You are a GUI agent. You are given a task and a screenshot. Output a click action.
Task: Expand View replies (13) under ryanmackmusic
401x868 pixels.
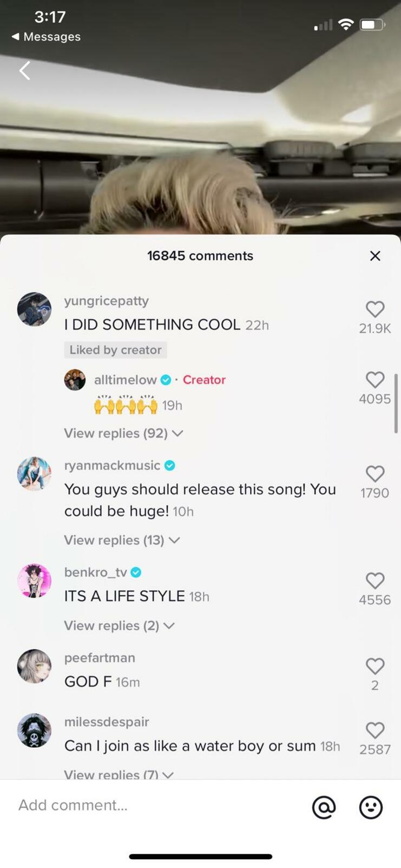click(122, 540)
